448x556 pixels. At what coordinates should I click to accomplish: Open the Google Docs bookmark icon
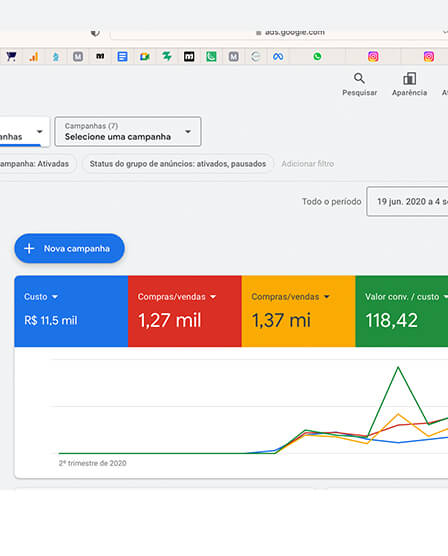[122, 57]
